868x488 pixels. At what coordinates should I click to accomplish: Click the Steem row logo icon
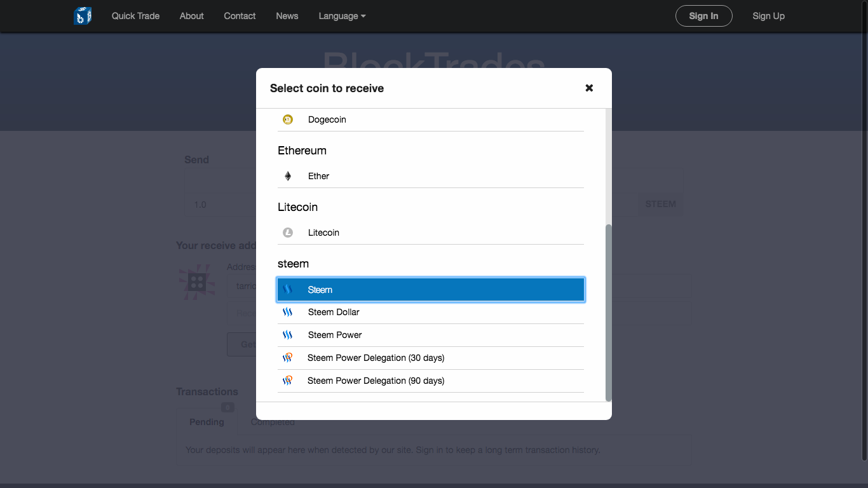287,290
